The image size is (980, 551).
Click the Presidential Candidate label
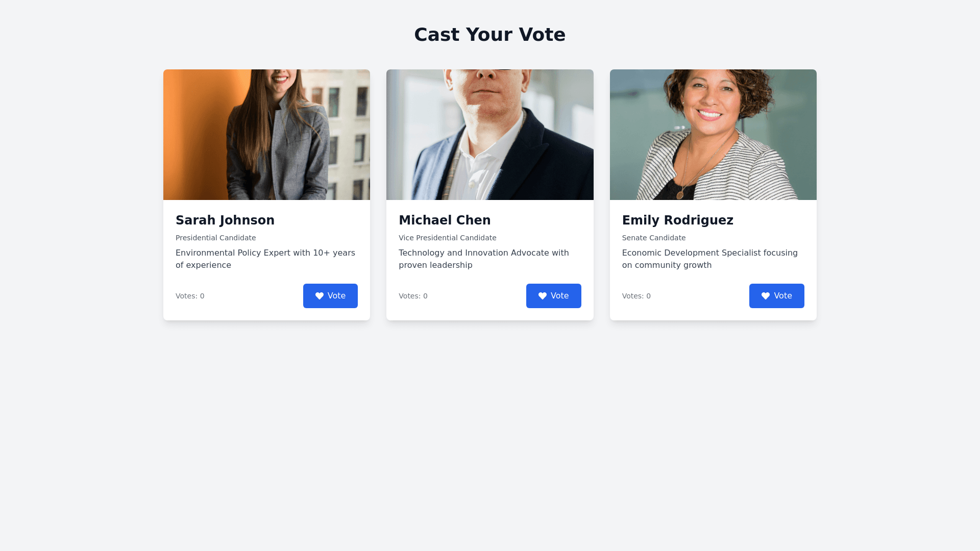(x=216, y=238)
